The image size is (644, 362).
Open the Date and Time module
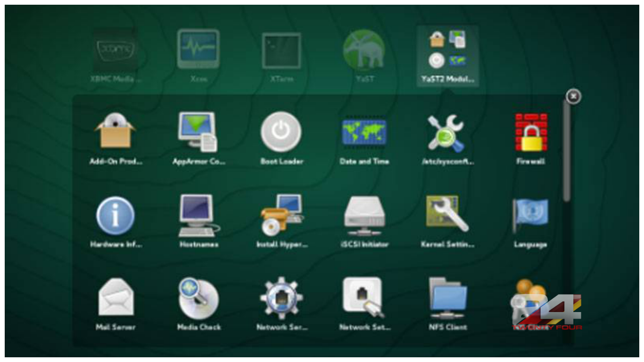(x=364, y=132)
